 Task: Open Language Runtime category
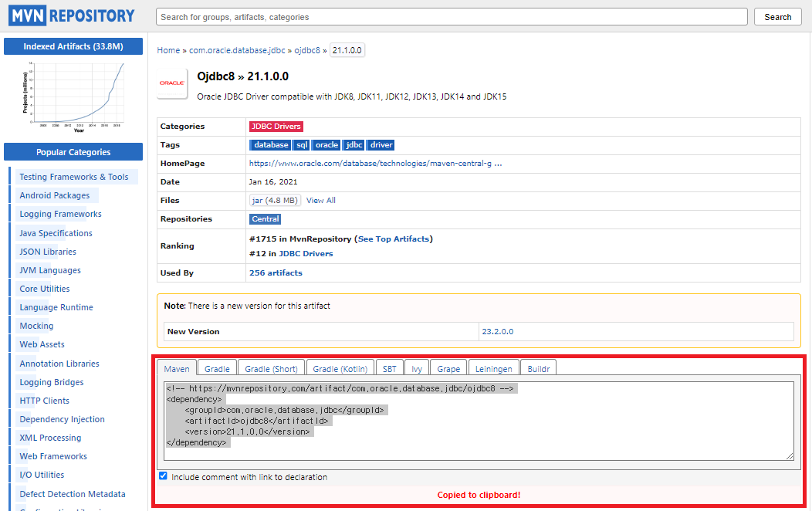click(56, 307)
